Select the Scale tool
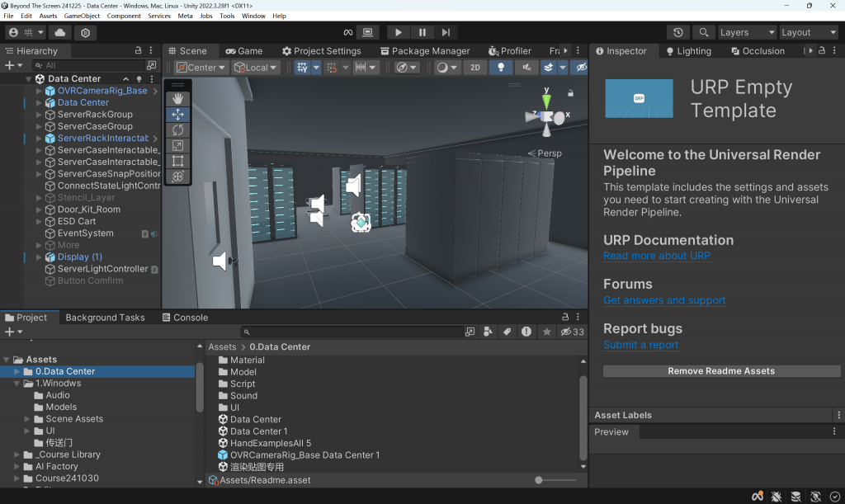845x504 pixels. 178,145
